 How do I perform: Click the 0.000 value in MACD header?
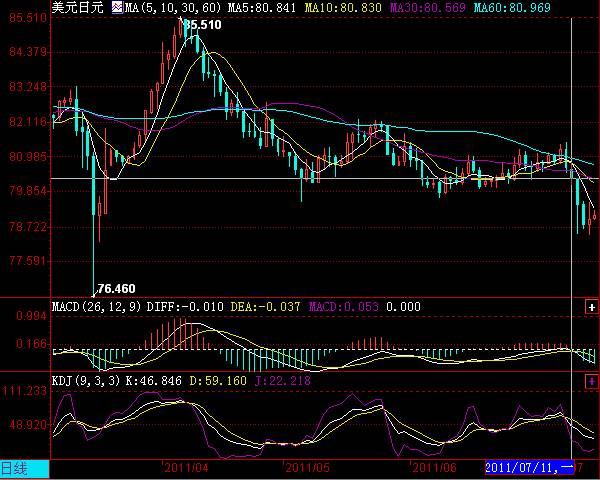(x=403, y=307)
